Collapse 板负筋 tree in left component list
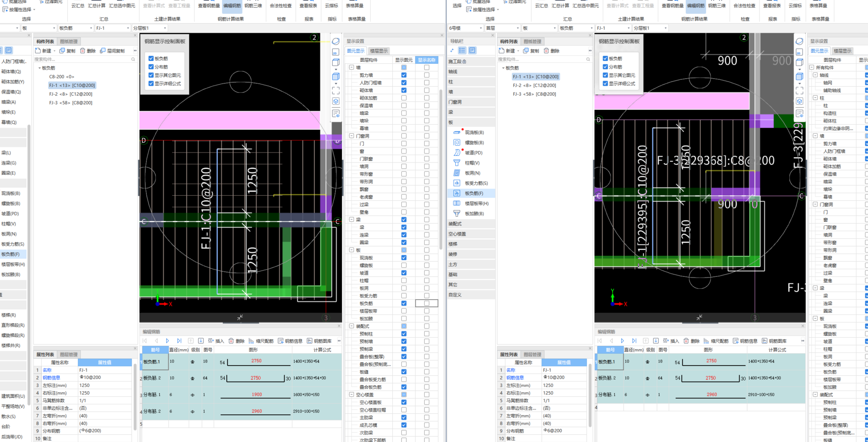Image resolution: width=868 pixels, height=442 pixels. pos(39,68)
